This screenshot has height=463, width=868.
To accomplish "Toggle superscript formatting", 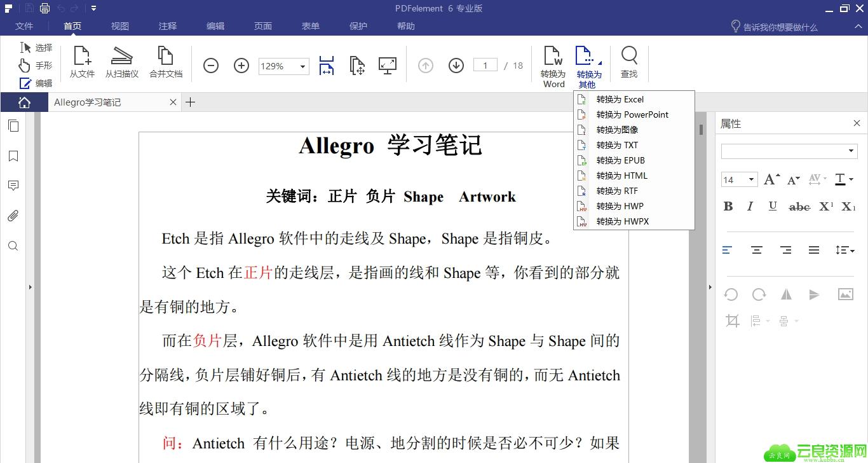I will 826,206.
